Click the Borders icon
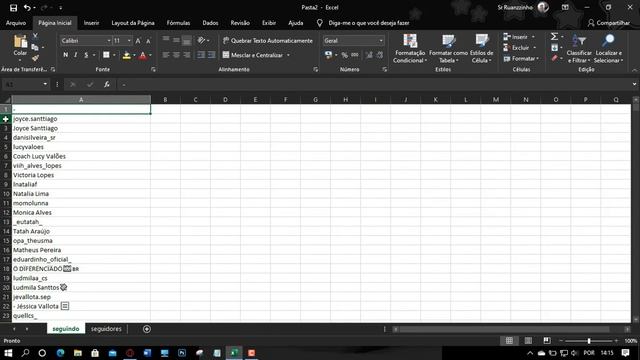 (x=106, y=55)
